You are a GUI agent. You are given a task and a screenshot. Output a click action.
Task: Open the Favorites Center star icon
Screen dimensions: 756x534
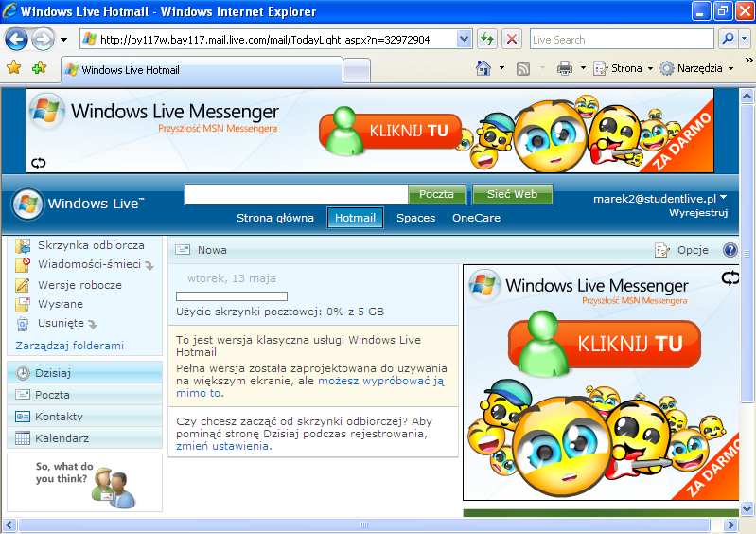(x=14, y=67)
